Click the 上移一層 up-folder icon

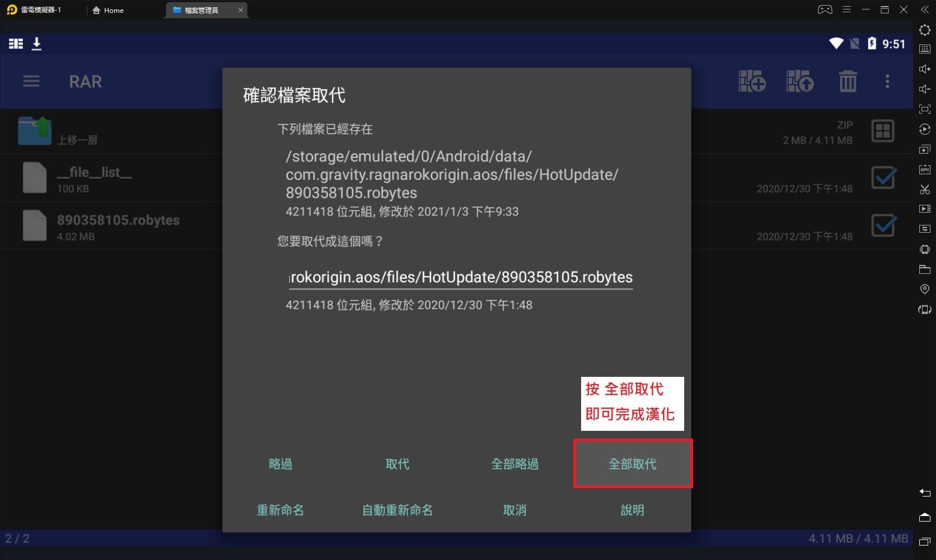pyautogui.click(x=35, y=130)
